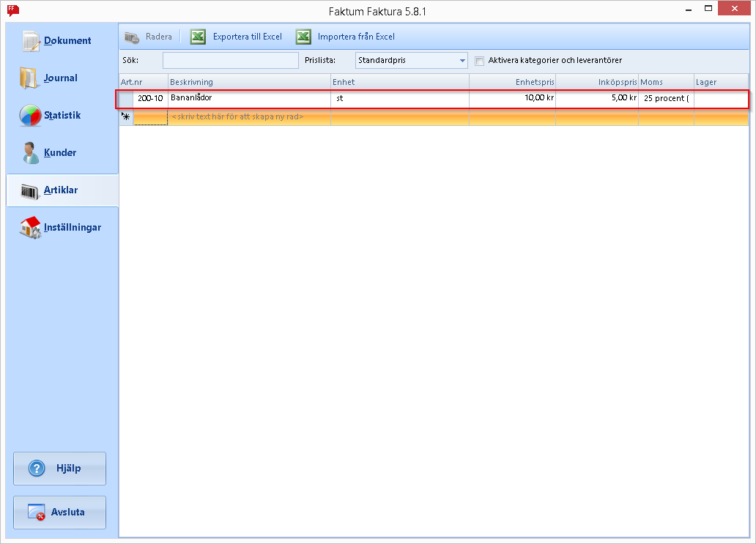Select the Artiklar section
The height and width of the screenshot is (544, 756).
click(x=63, y=190)
